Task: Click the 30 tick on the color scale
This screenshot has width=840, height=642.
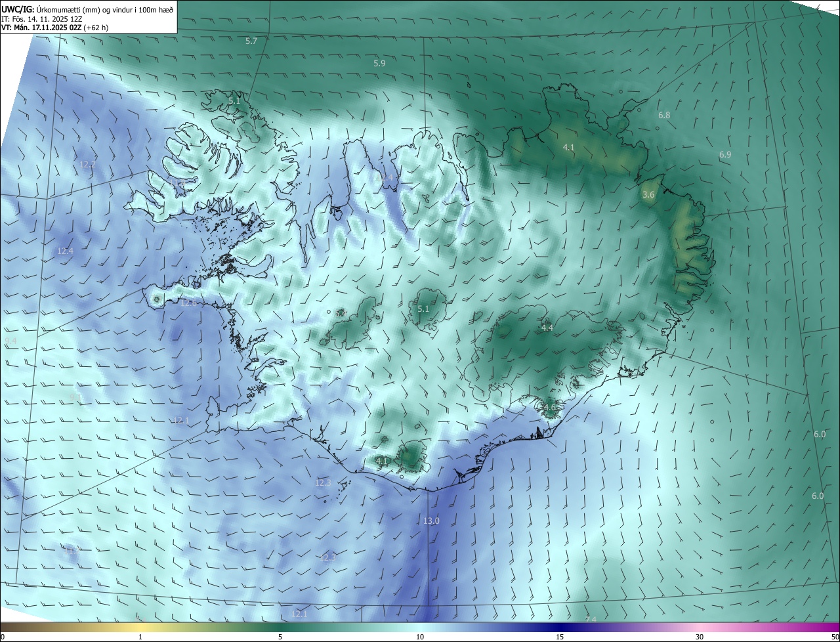Action: pyautogui.click(x=700, y=637)
